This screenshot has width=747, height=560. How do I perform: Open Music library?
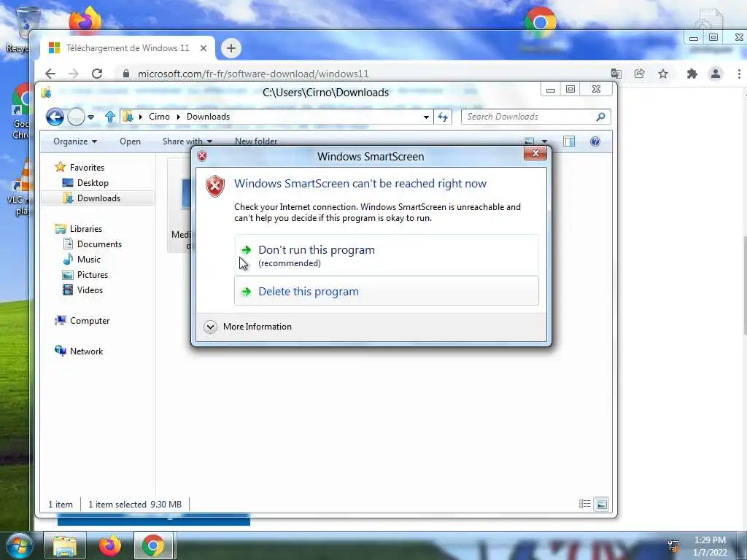[x=88, y=259]
